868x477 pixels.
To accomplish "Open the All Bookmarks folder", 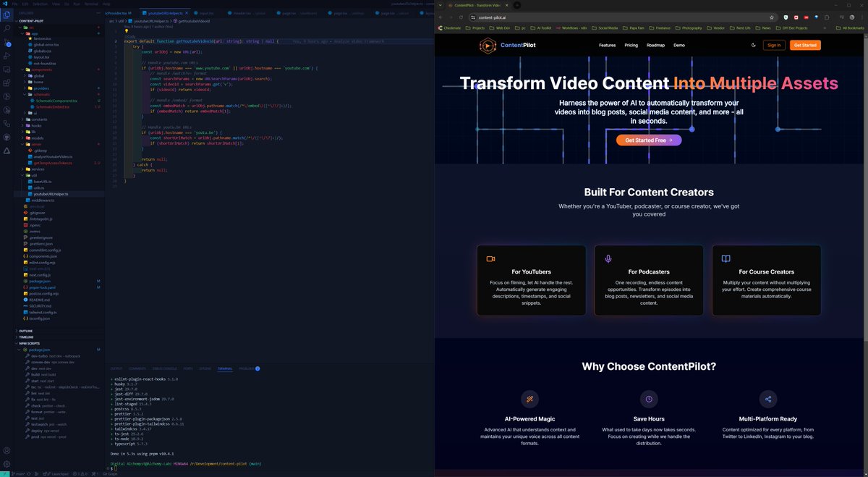I will pyautogui.click(x=851, y=28).
